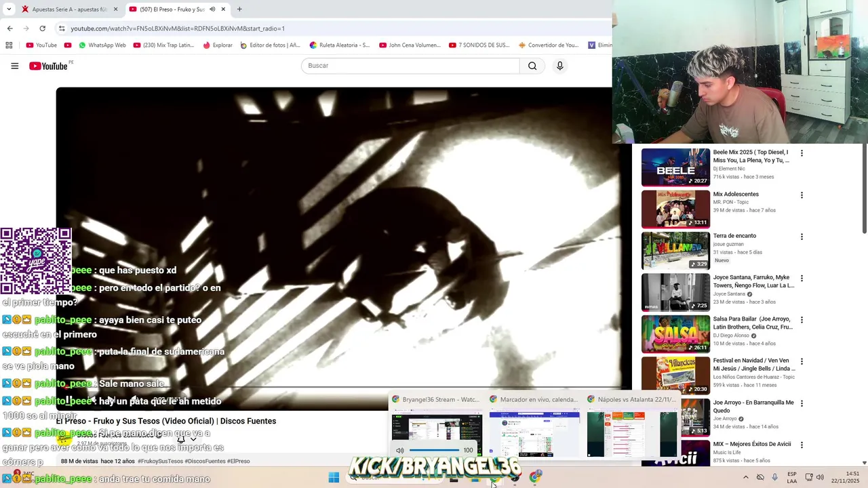The width and height of the screenshot is (868, 488).
Task: Open the Chrome apps grid shortcut
Action: pyautogui.click(x=9, y=45)
